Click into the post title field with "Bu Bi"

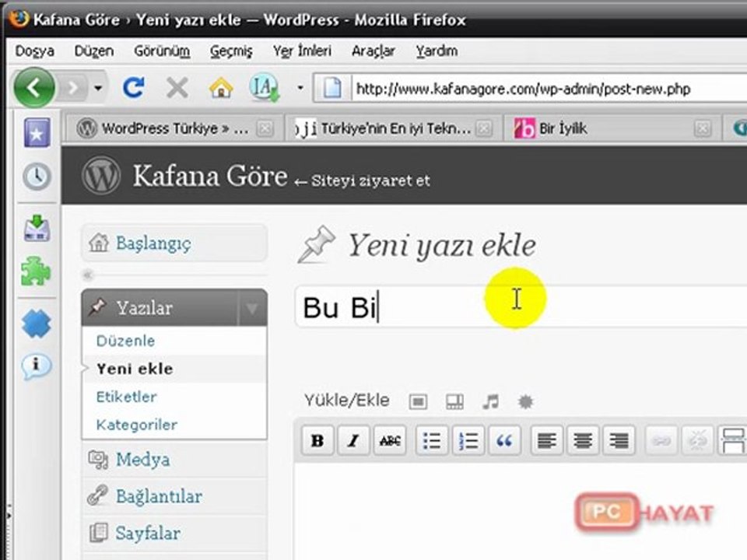coord(521,306)
